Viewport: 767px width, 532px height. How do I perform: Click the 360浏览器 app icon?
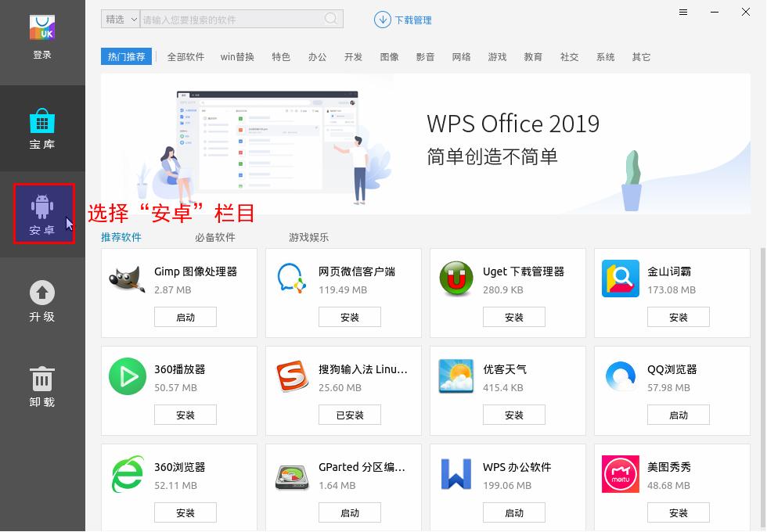127,474
